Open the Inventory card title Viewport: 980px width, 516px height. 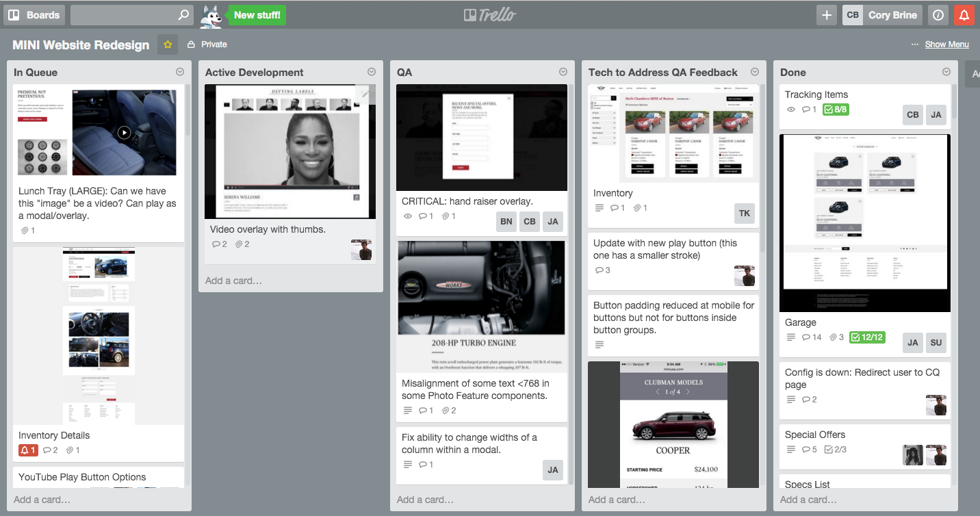pos(613,193)
